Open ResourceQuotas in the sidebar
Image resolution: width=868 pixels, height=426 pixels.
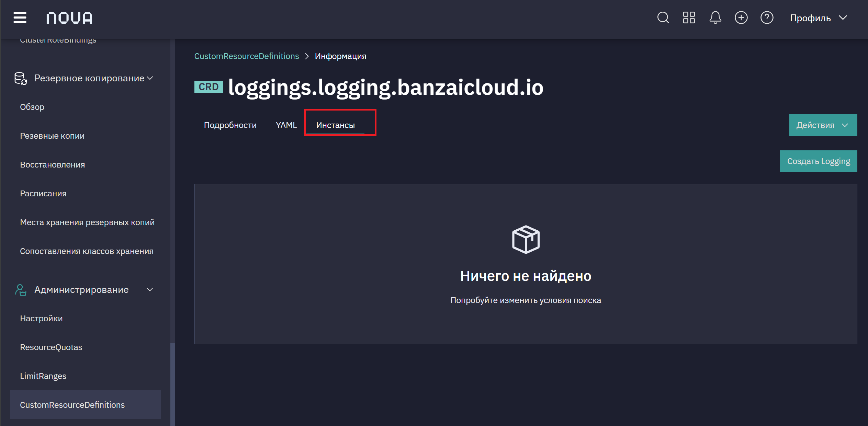coord(51,347)
